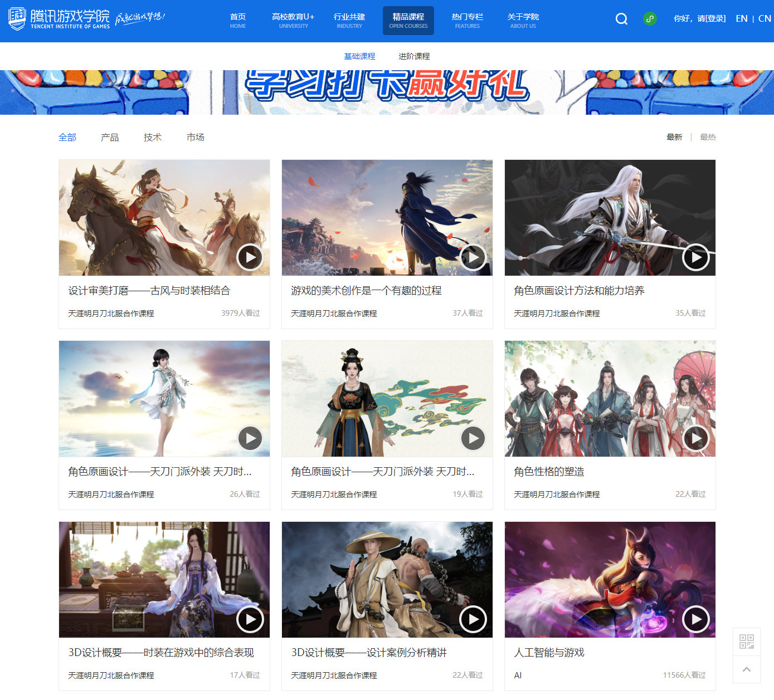Click the green mini-program icon

650,19
